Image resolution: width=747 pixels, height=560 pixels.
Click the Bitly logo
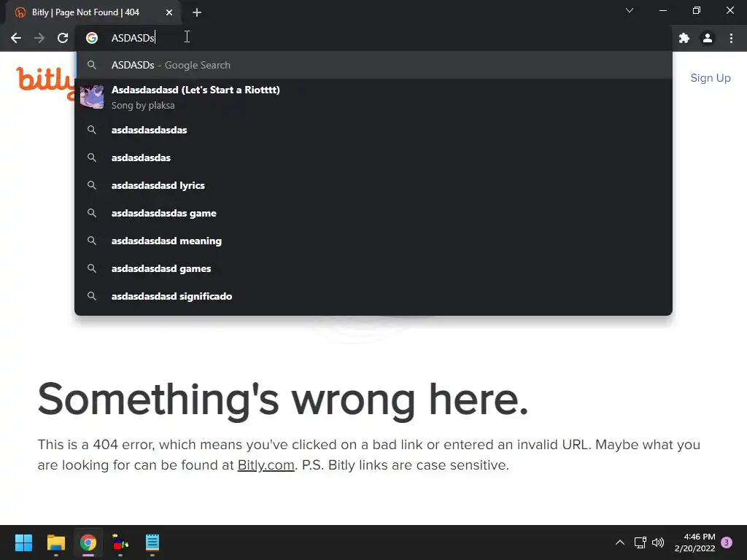click(46, 82)
